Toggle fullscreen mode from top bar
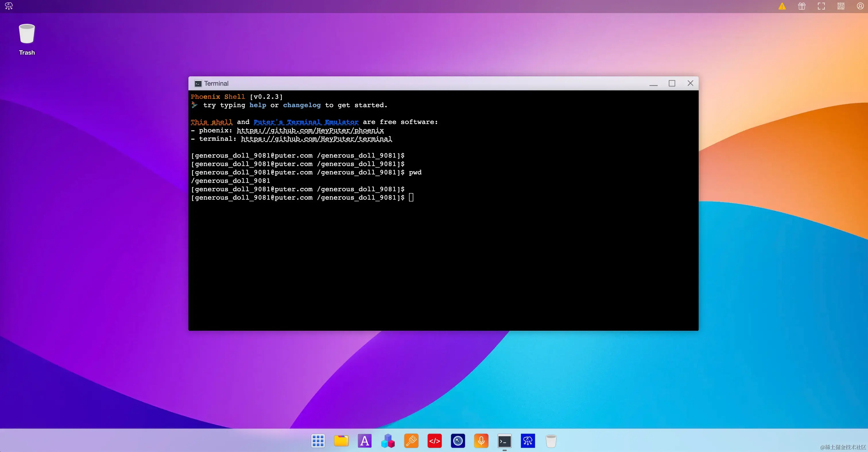868x452 pixels. (x=821, y=6)
